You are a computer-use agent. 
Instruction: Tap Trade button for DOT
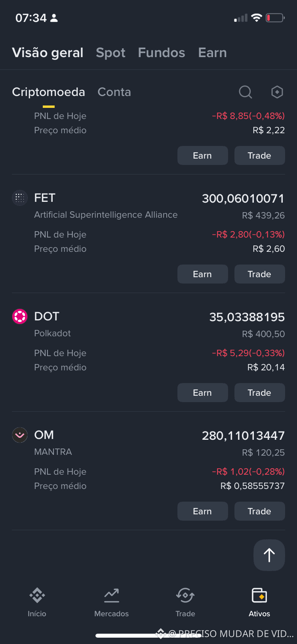(260, 393)
